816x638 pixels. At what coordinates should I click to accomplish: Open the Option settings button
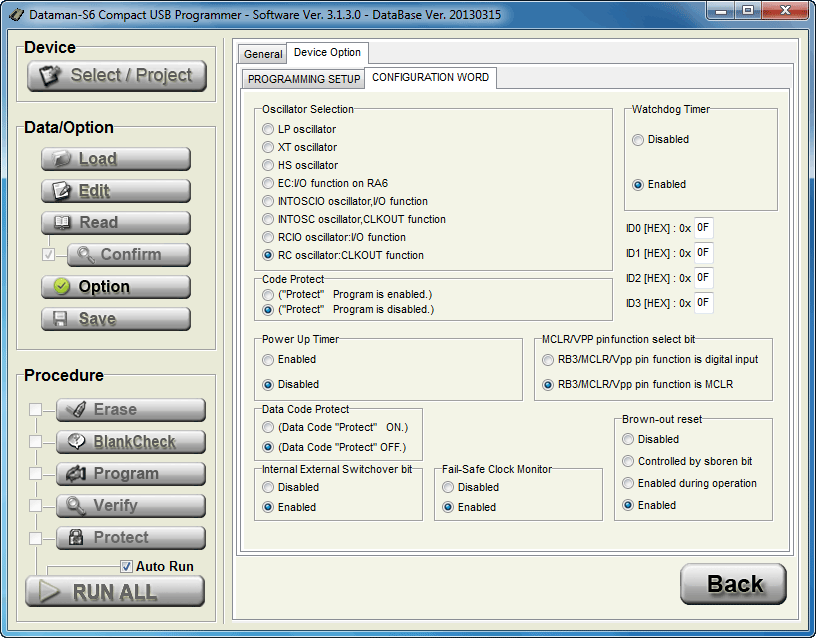pos(115,287)
